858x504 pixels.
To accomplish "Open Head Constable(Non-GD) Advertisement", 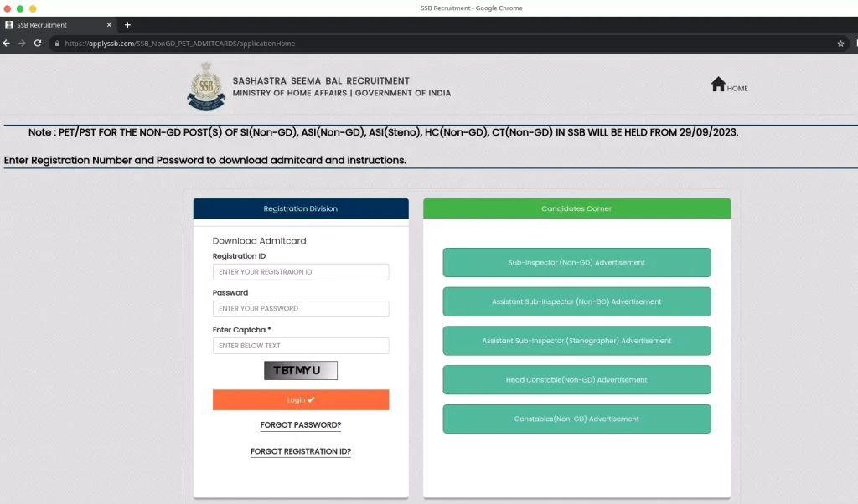I will click(x=576, y=380).
